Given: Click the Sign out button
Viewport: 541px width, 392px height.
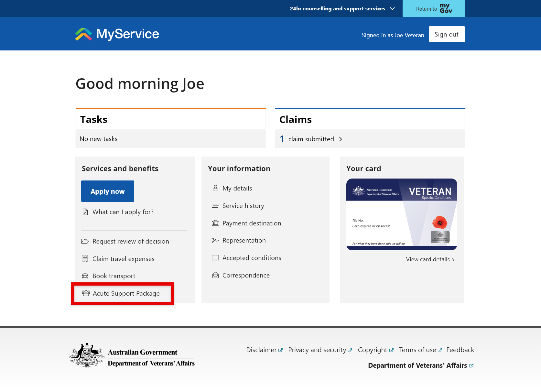Looking at the screenshot, I should pyautogui.click(x=447, y=34).
